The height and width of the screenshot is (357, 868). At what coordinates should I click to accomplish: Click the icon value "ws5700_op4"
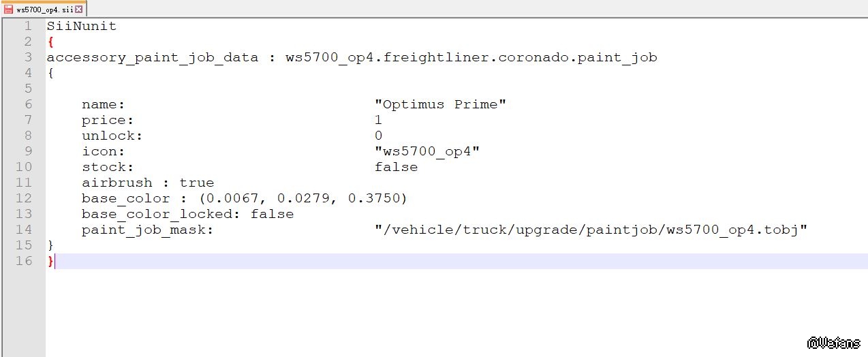pos(427,151)
